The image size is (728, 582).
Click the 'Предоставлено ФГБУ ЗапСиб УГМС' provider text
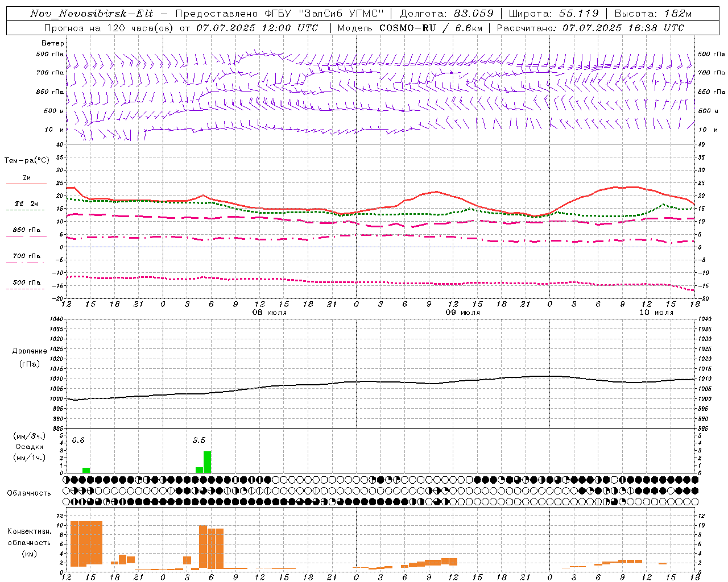pyautogui.click(x=280, y=14)
